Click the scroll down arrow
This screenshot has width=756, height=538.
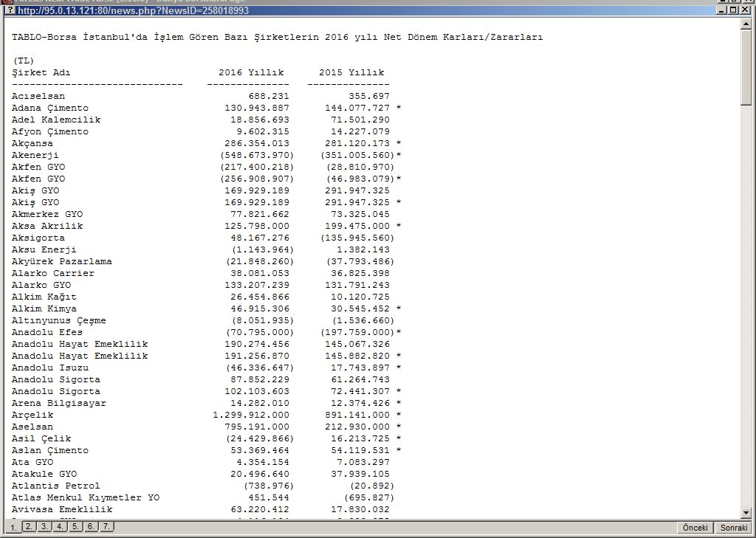tap(746, 514)
